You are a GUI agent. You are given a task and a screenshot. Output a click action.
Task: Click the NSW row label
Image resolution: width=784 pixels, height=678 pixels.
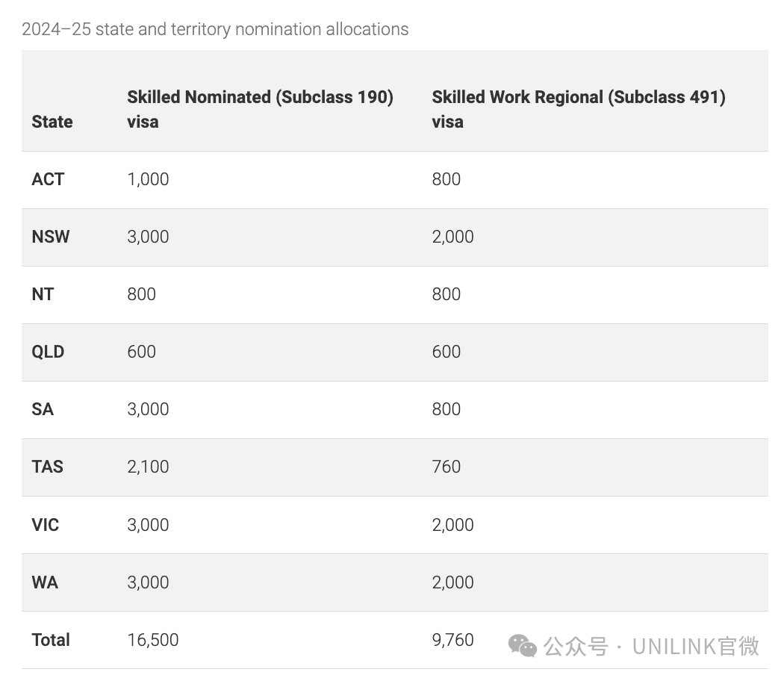[x=51, y=237]
